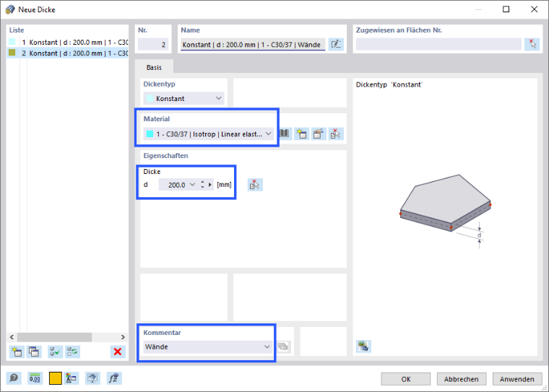Edit material icon in Material row
The image size is (549, 392).
[x=319, y=134]
